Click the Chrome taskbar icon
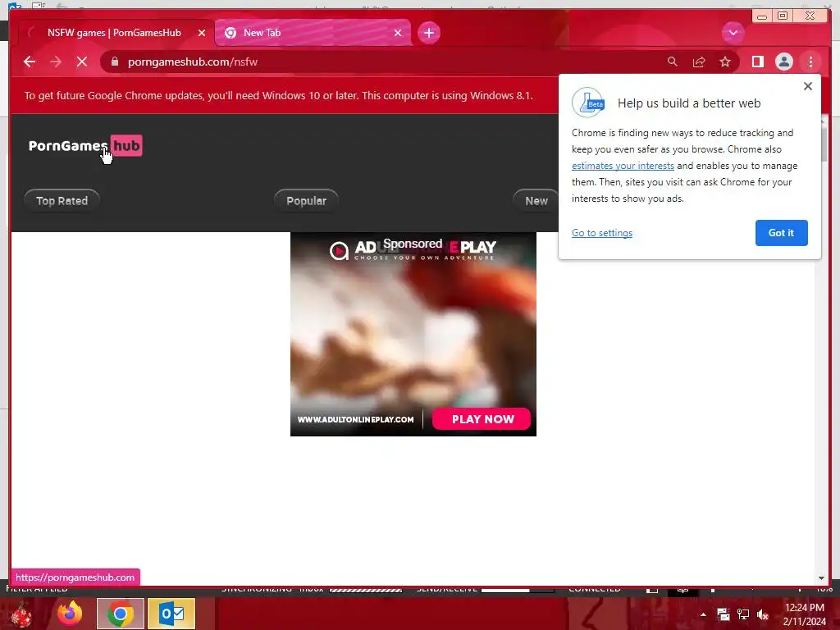The height and width of the screenshot is (630, 840). pyautogui.click(x=121, y=614)
